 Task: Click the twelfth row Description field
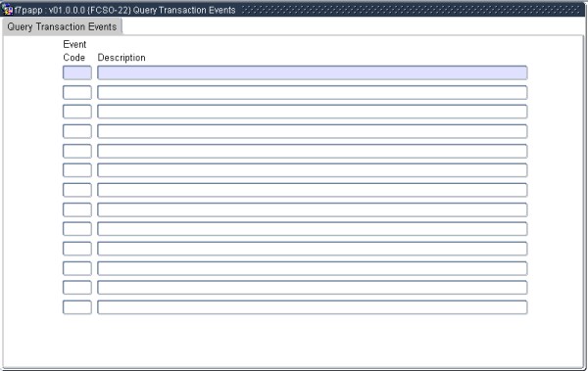click(x=313, y=288)
